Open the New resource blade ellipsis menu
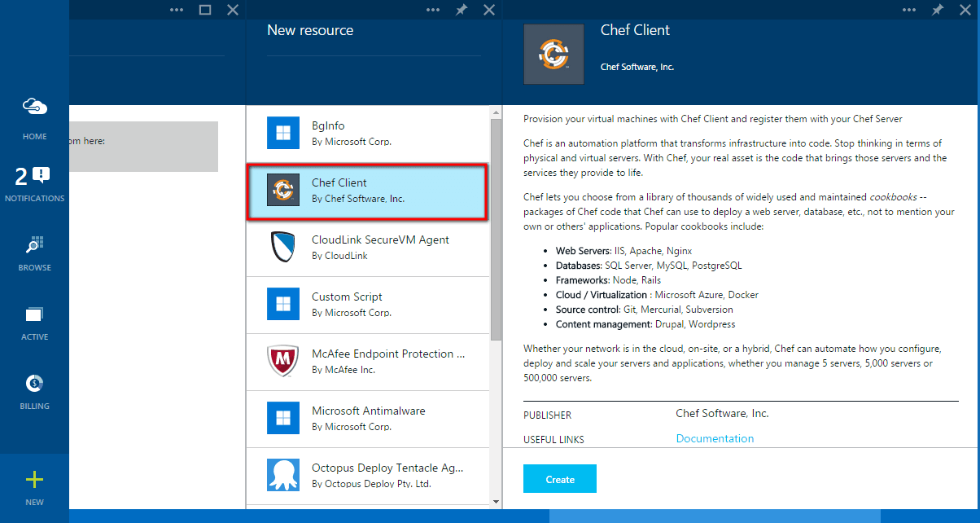The width and height of the screenshot is (980, 523). point(434,10)
